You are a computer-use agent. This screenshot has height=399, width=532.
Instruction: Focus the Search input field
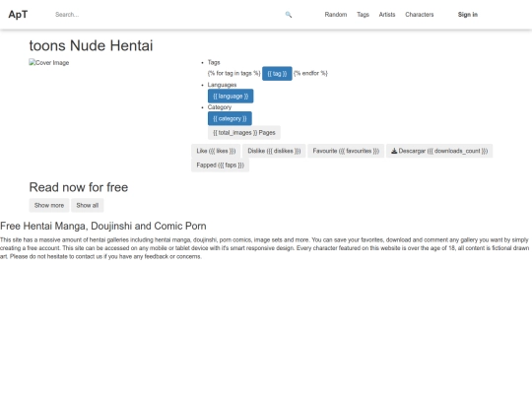(x=166, y=15)
